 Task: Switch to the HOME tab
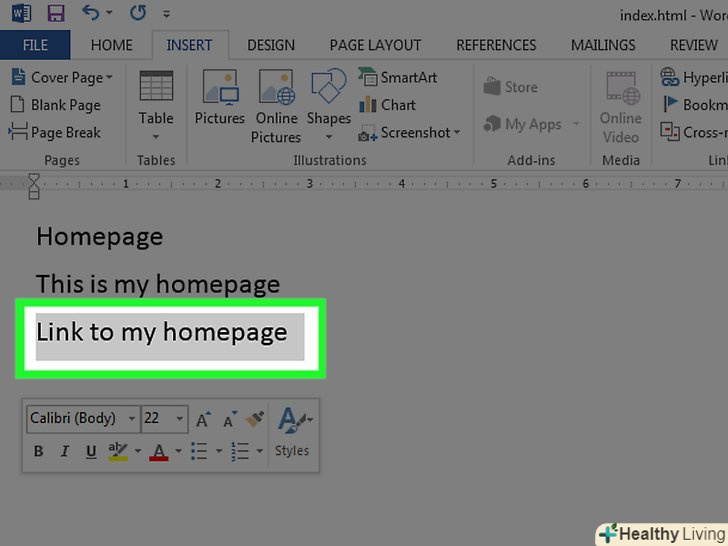(111, 45)
